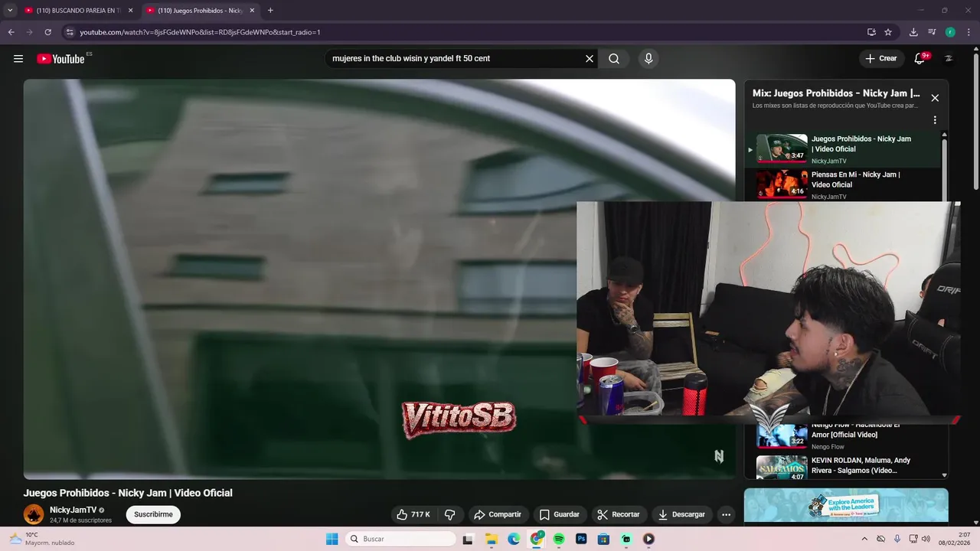Open the weather widget in taskbar

tap(42, 539)
